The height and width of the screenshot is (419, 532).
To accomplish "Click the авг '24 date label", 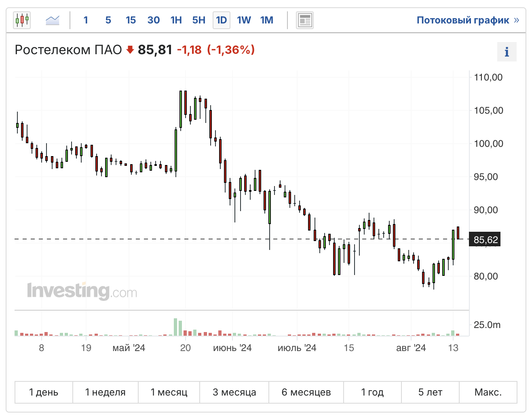I will pos(411,348).
